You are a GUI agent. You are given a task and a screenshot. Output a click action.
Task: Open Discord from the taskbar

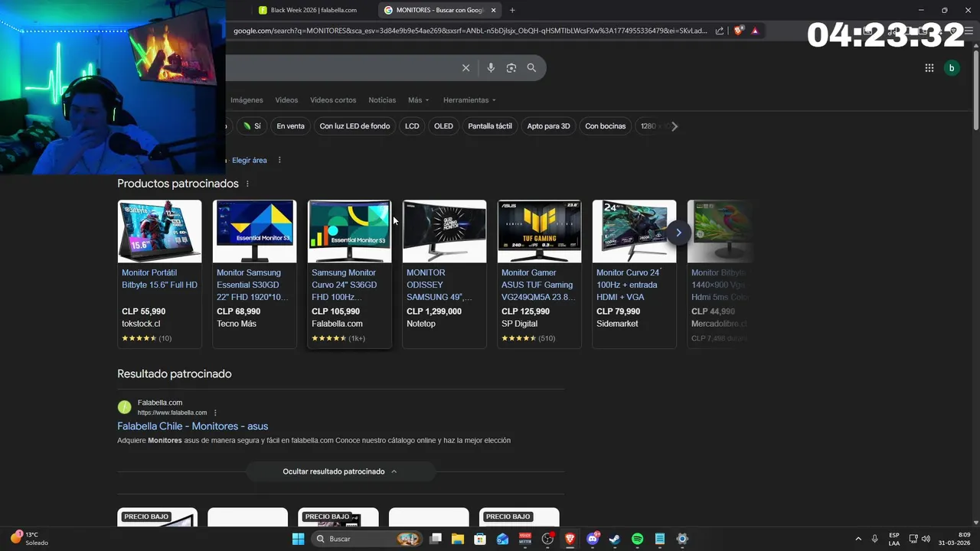tap(593, 539)
